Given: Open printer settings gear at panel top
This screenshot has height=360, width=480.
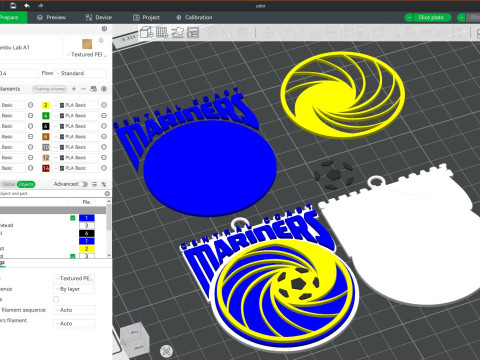Looking at the screenshot, I should pos(104,29).
